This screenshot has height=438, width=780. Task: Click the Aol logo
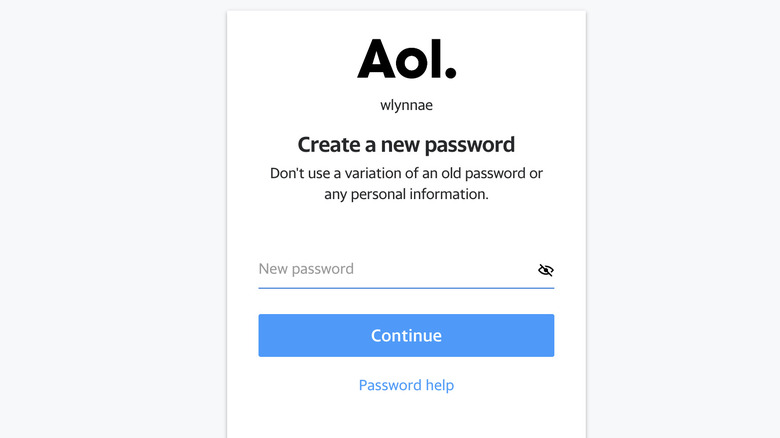(406, 59)
